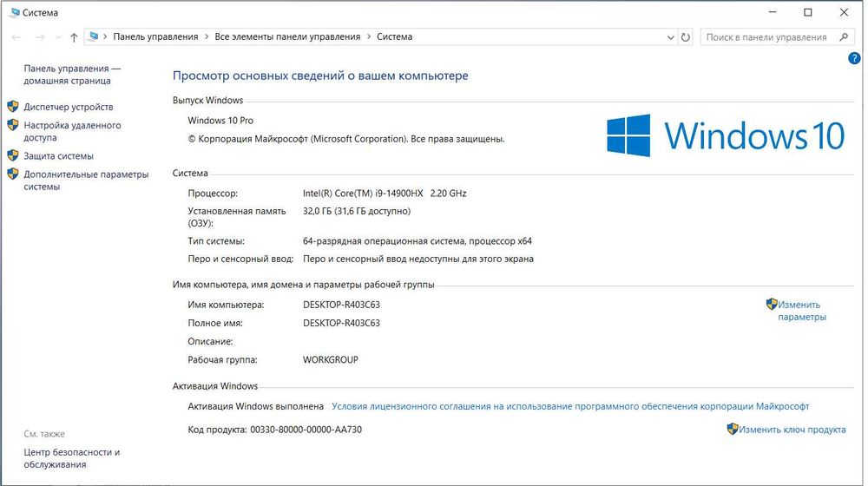Click the search magnifier icon
The width and height of the screenshot is (868, 486).
(844, 37)
